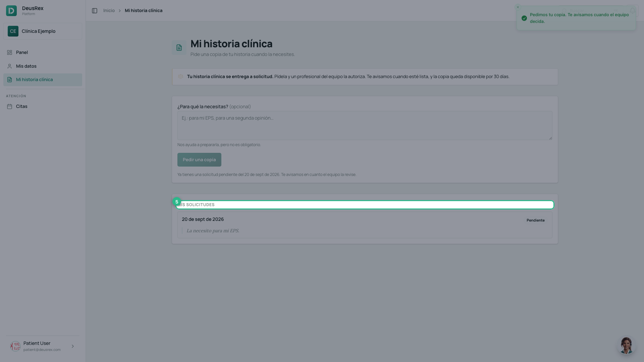
Task: Click the document icon beside page title
Action: tap(179, 48)
